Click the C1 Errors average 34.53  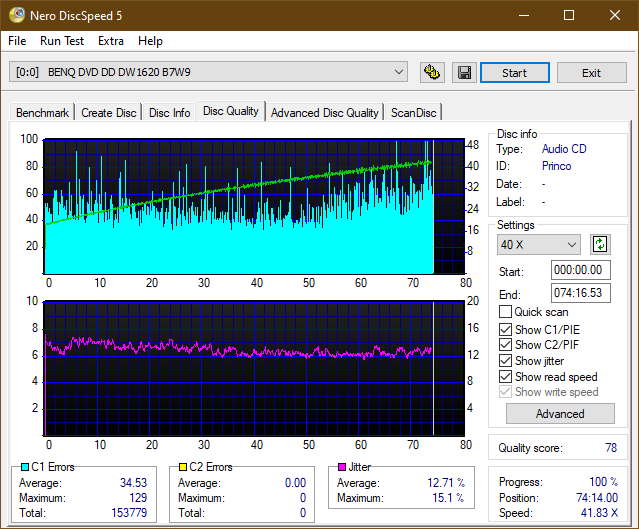click(x=133, y=483)
